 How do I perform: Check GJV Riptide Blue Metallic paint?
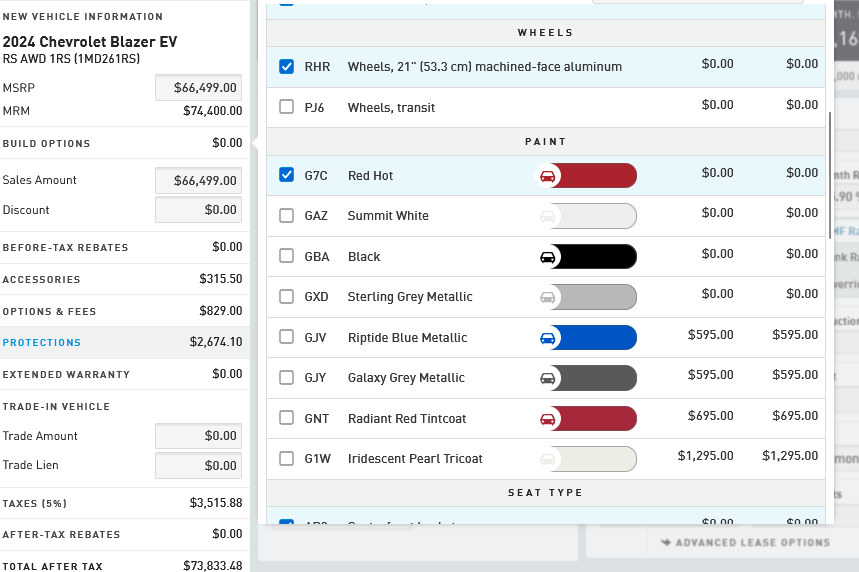[x=287, y=336]
